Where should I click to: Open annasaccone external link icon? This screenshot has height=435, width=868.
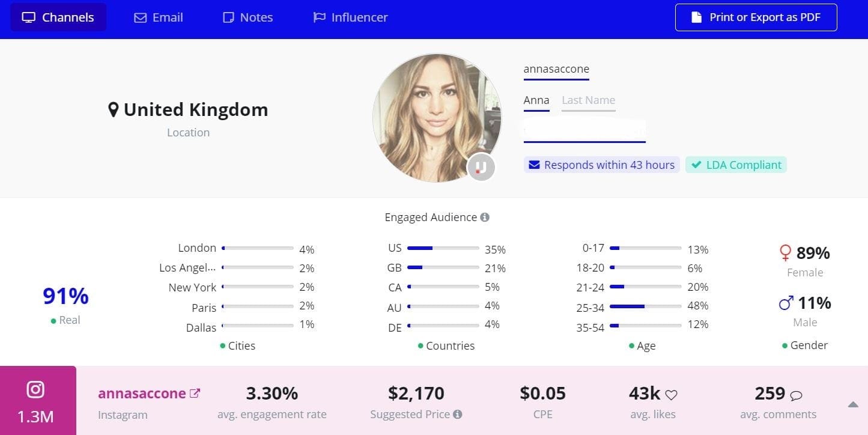point(195,394)
